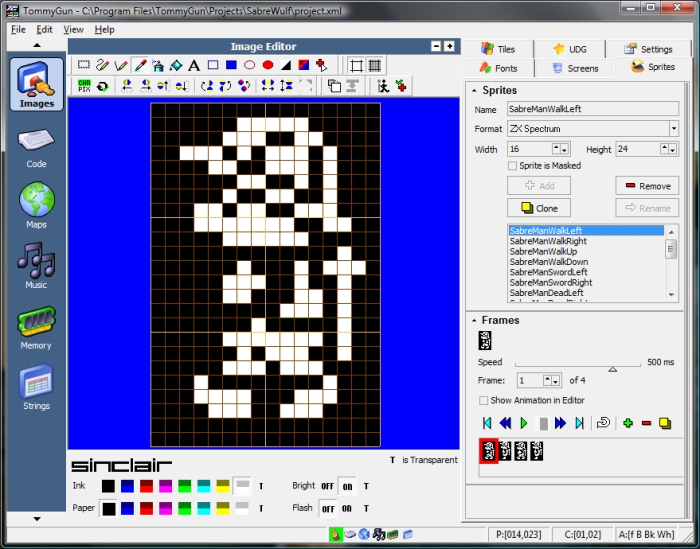The width and height of the screenshot is (700, 549).
Task: Open the Strings section in sidebar
Action: [x=36, y=387]
